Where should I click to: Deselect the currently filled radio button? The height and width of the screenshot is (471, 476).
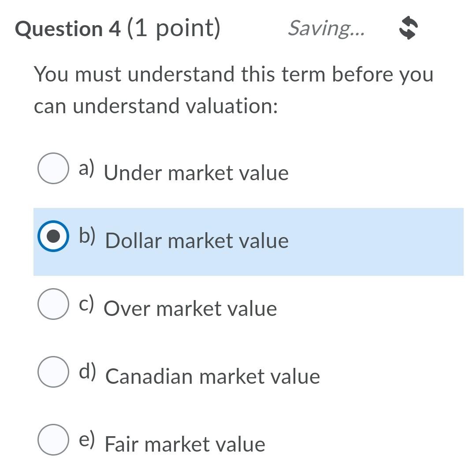(x=53, y=237)
